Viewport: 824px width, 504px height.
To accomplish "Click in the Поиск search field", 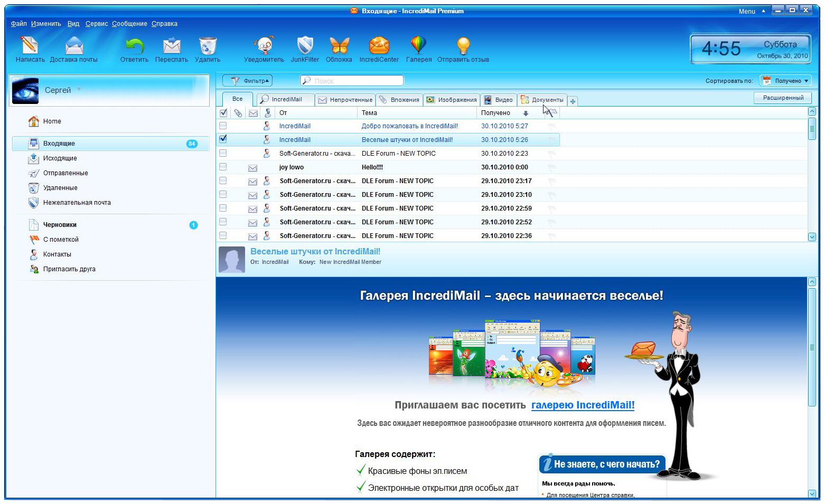I will [352, 81].
